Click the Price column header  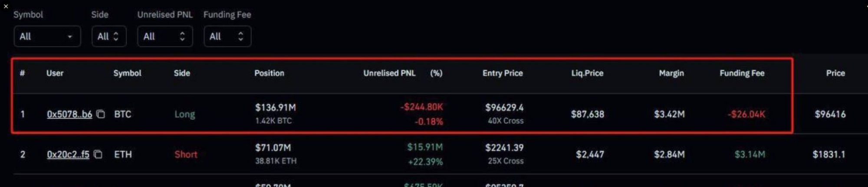coord(835,73)
